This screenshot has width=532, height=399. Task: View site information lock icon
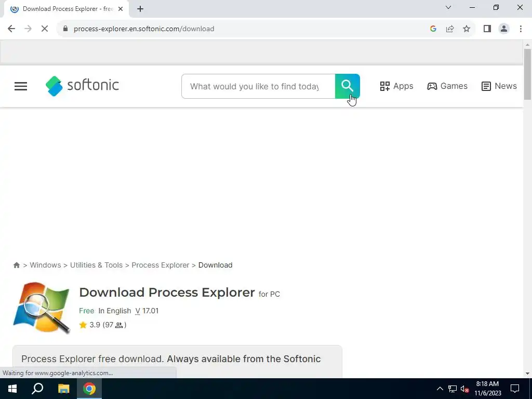point(65,29)
